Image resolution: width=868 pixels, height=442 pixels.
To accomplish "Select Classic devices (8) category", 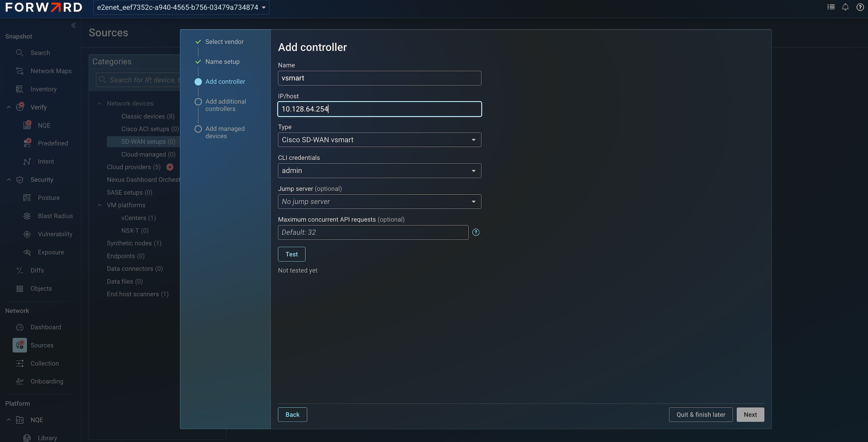I will 148,116.
